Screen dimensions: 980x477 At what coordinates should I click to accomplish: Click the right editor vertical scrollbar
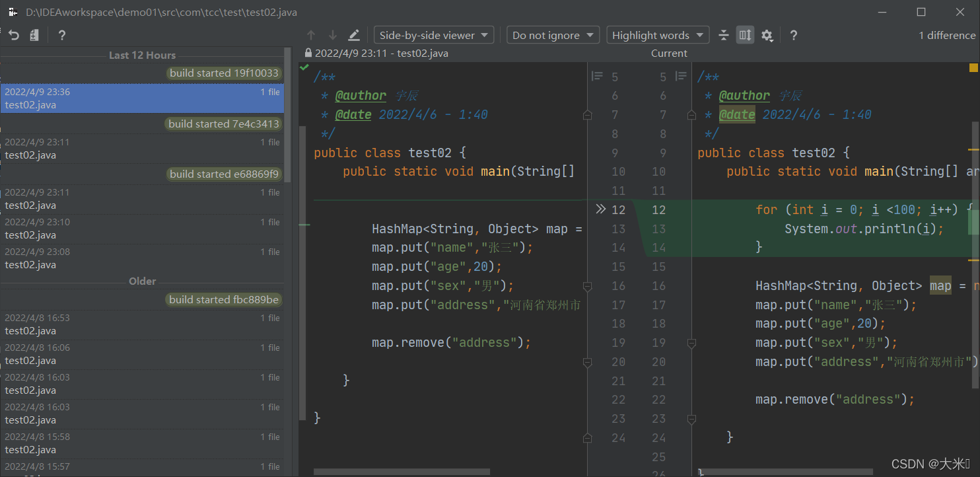(x=975, y=254)
